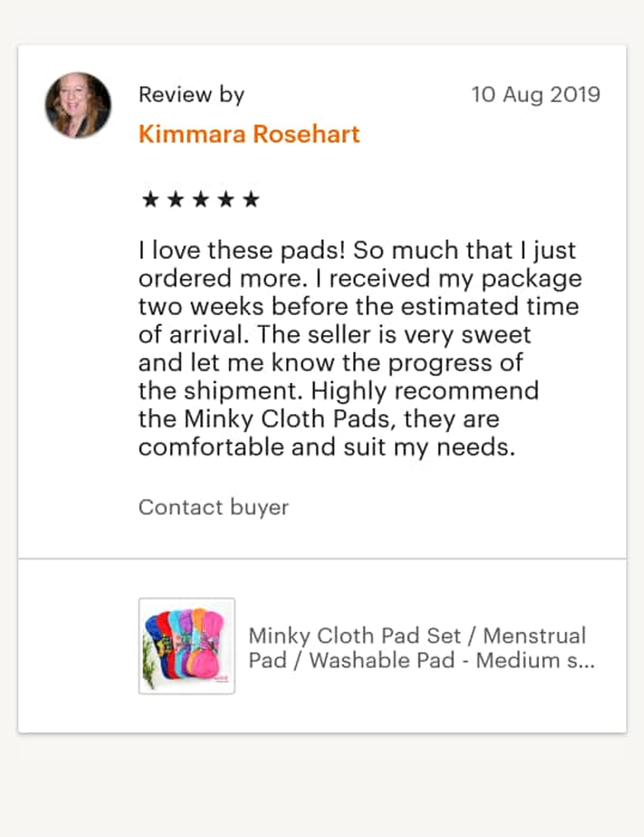The height and width of the screenshot is (837, 644).
Task: Click the "Review by" label
Action: [191, 95]
